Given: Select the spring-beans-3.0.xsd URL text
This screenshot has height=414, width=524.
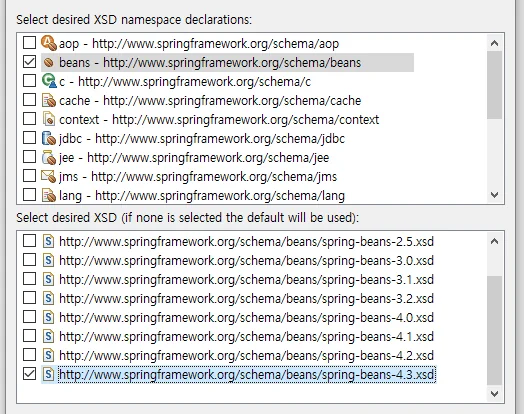Looking at the screenshot, I should coord(246,261).
